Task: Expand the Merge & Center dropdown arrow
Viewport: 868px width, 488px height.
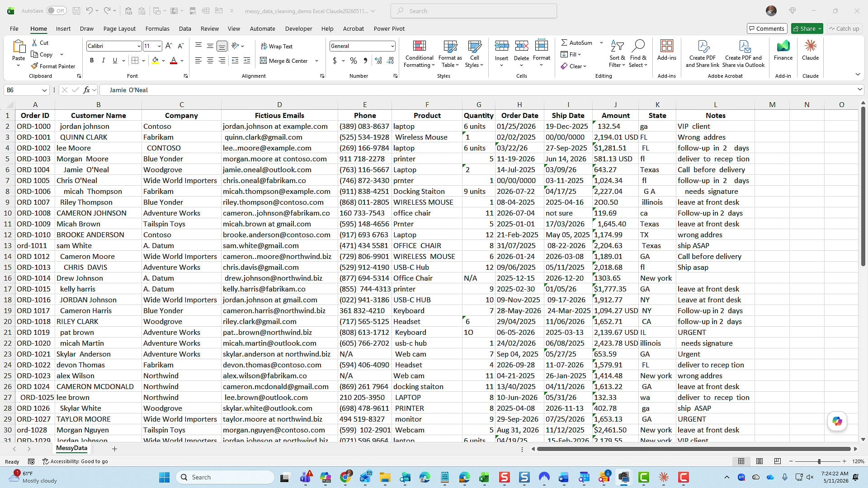Action: pos(316,61)
